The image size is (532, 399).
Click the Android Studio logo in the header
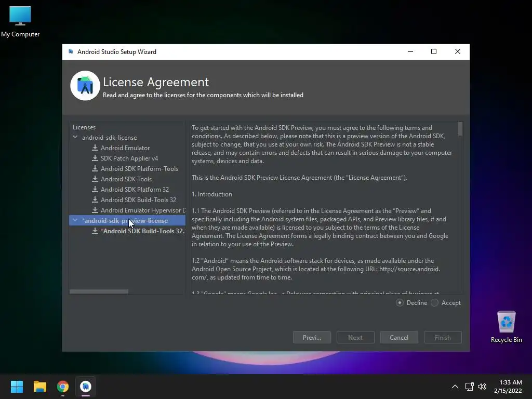coord(85,86)
